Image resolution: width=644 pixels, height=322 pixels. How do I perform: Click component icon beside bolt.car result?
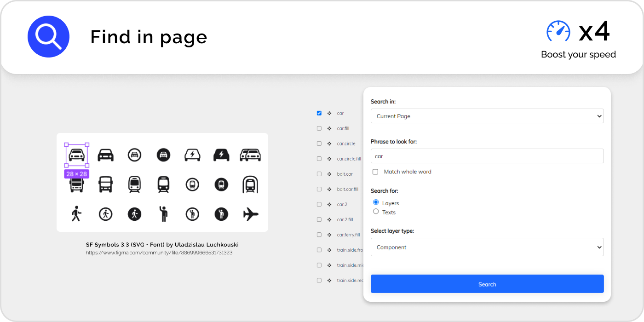click(x=329, y=174)
